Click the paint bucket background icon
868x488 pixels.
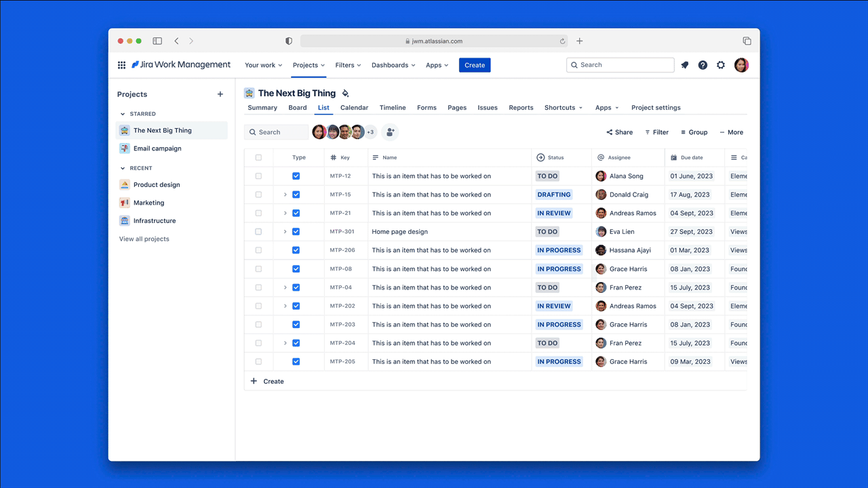coord(345,94)
